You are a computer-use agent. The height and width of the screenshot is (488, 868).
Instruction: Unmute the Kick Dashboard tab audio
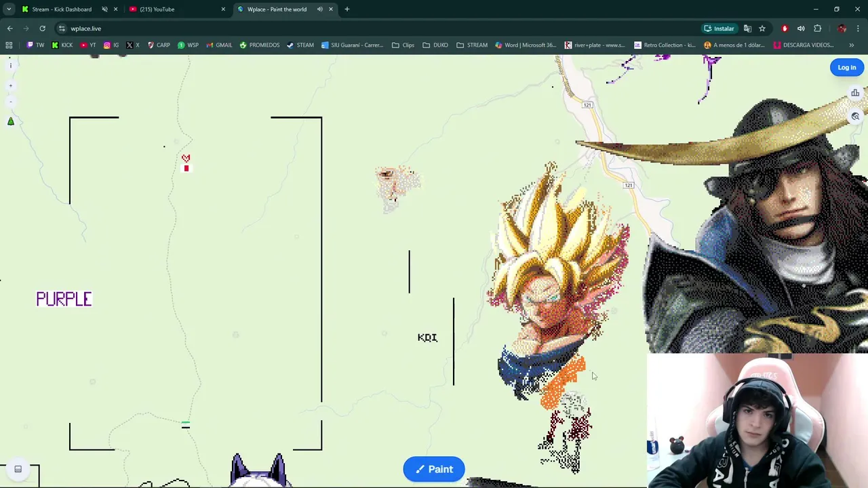[x=104, y=9]
